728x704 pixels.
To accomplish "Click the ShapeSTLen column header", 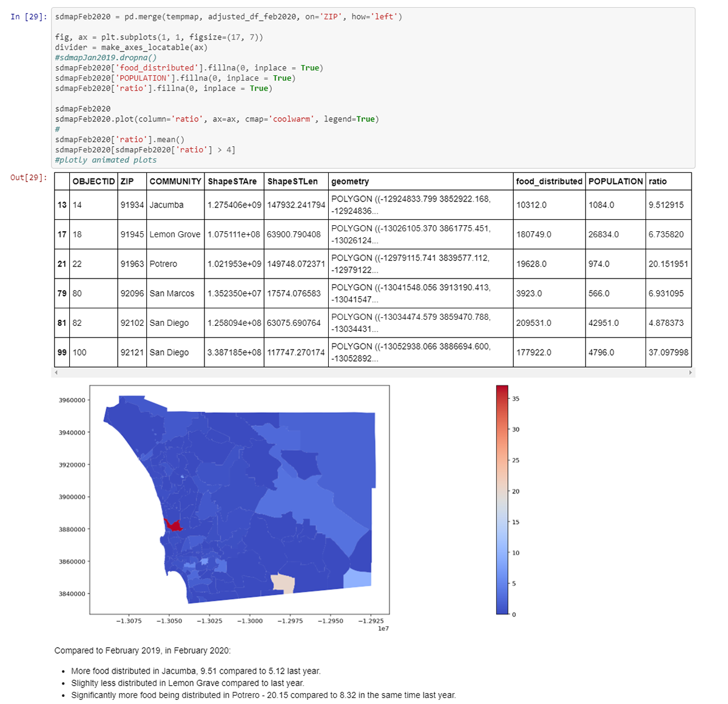I will click(296, 181).
